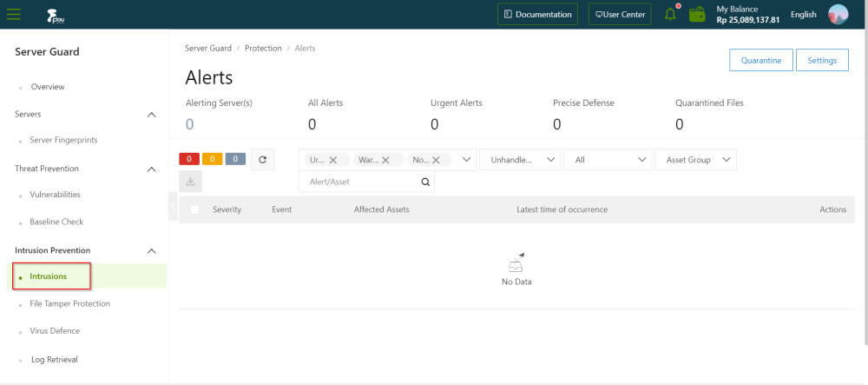The width and height of the screenshot is (868, 385).
Task: Open the notification bell
Action: [671, 15]
